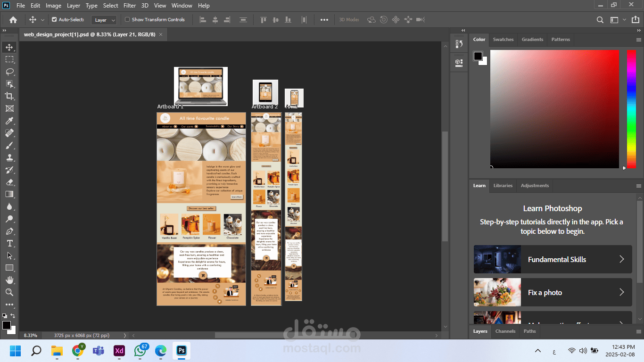Align left edges in the options bar
The width and height of the screenshot is (644, 362).
click(x=203, y=20)
